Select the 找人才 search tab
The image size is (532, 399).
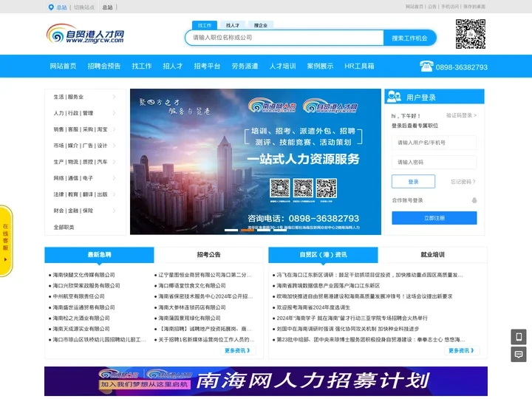click(x=233, y=25)
